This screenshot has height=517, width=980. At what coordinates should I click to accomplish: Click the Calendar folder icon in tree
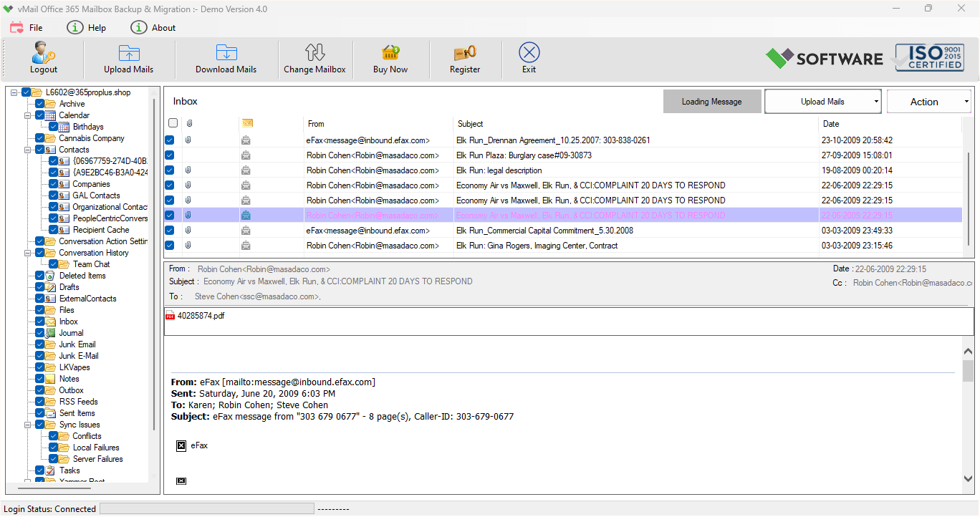coord(50,115)
